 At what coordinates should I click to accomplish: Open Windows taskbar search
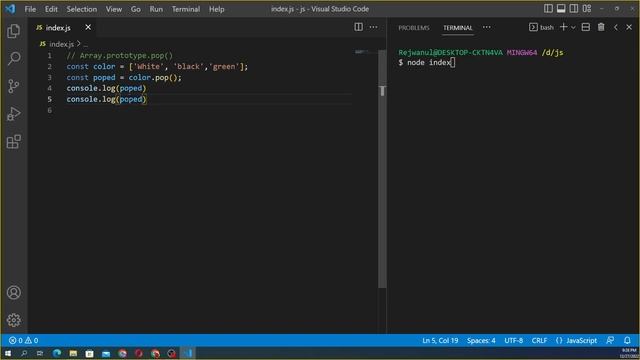tap(24, 353)
